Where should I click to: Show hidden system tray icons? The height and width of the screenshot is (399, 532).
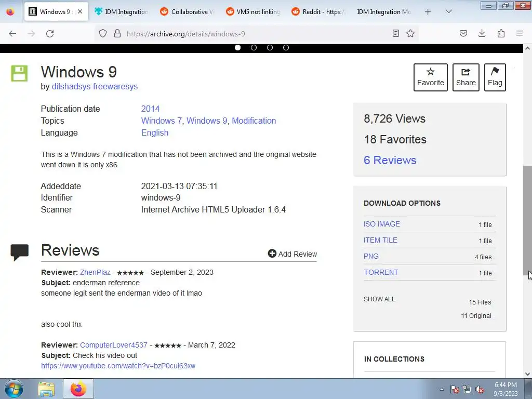pos(442,389)
